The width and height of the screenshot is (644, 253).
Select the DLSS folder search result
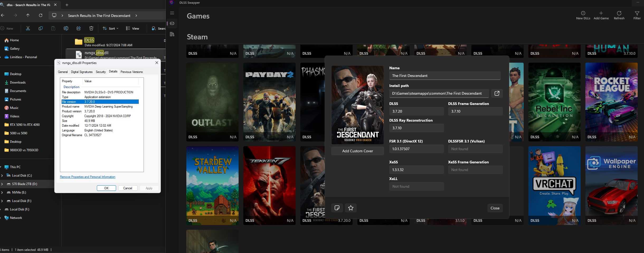click(116, 42)
